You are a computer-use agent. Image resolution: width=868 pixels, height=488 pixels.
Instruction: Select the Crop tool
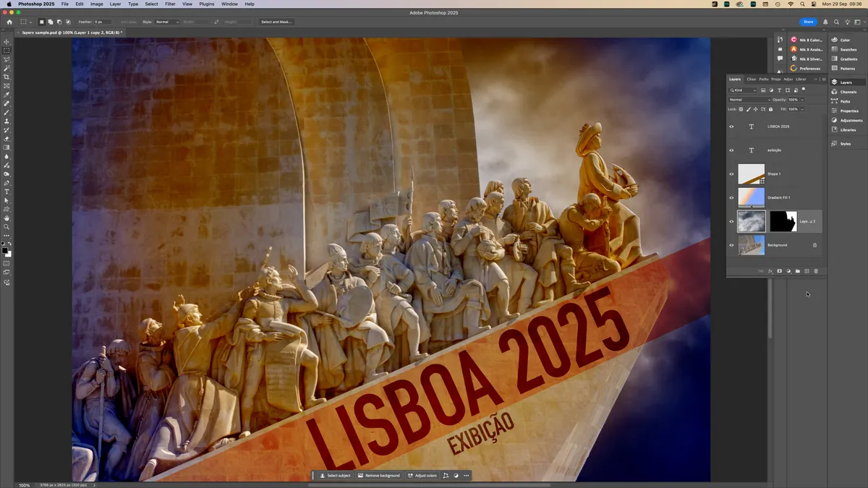(x=7, y=77)
